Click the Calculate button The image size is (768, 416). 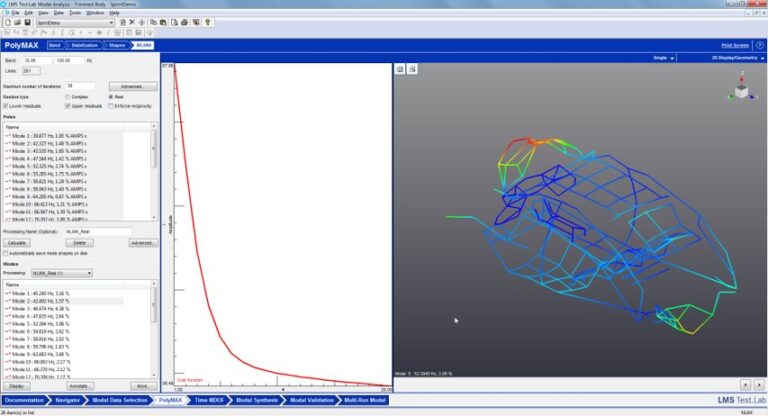click(17, 243)
